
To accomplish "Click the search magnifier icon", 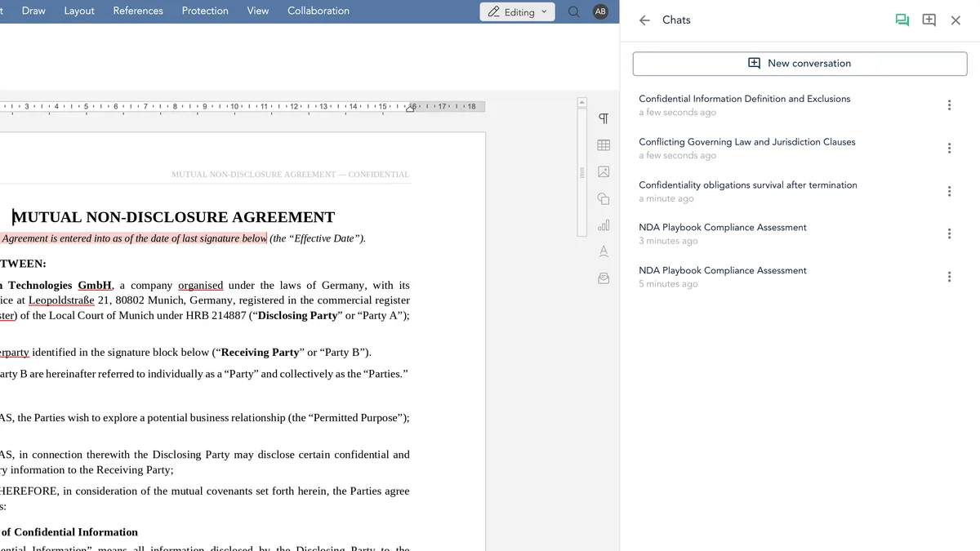I will tap(574, 11).
